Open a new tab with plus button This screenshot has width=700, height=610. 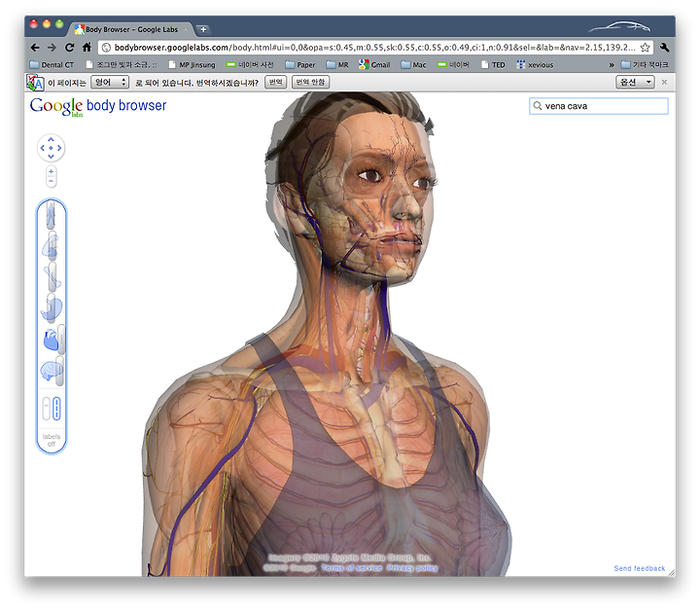pyautogui.click(x=203, y=29)
